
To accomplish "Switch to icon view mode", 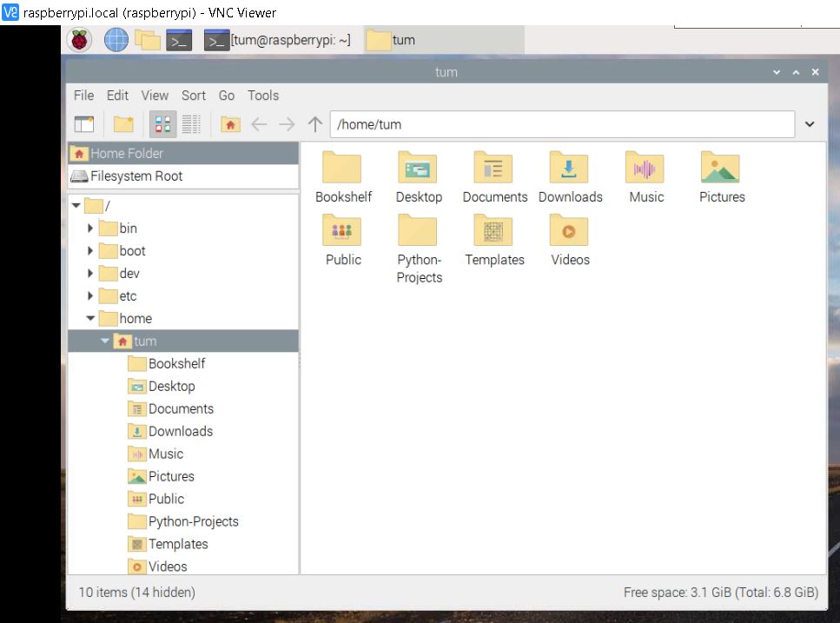I will pos(162,124).
